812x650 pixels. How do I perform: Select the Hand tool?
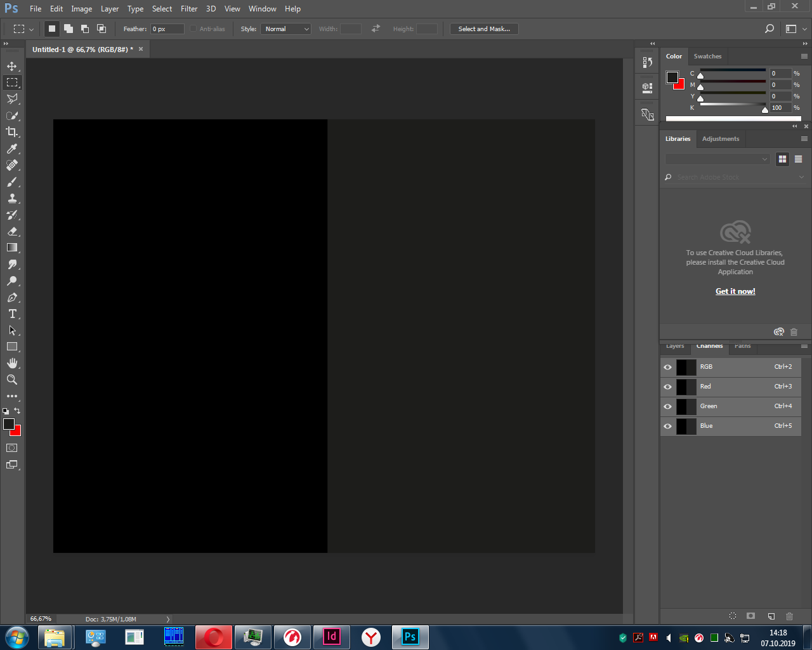click(x=12, y=363)
